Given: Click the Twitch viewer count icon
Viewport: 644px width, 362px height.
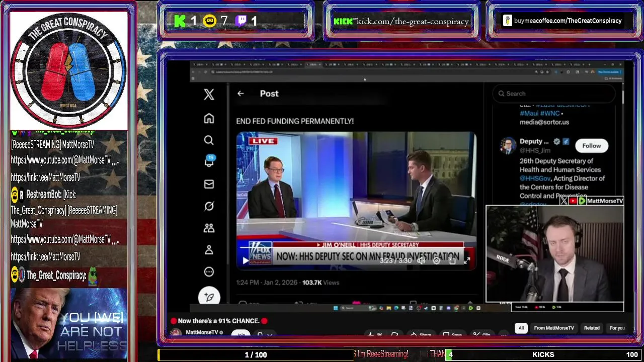Looking at the screenshot, I should pyautogui.click(x=241, y=21).
